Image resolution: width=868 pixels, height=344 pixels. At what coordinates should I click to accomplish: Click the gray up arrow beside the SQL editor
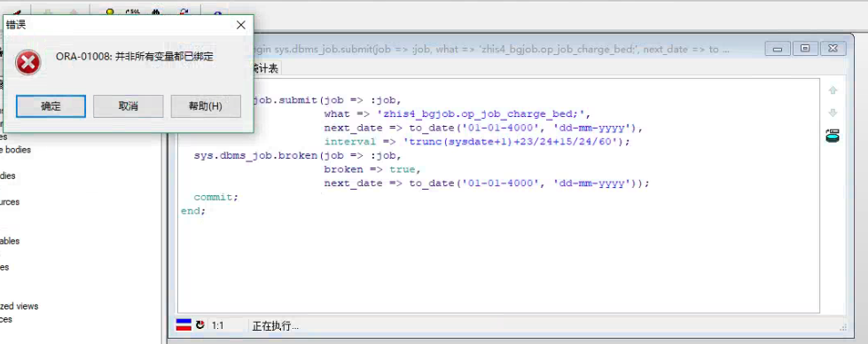click(833, 90)
